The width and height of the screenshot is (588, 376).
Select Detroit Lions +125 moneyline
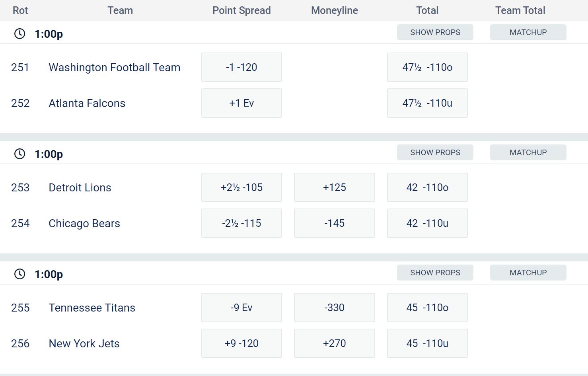coord(334,187)
